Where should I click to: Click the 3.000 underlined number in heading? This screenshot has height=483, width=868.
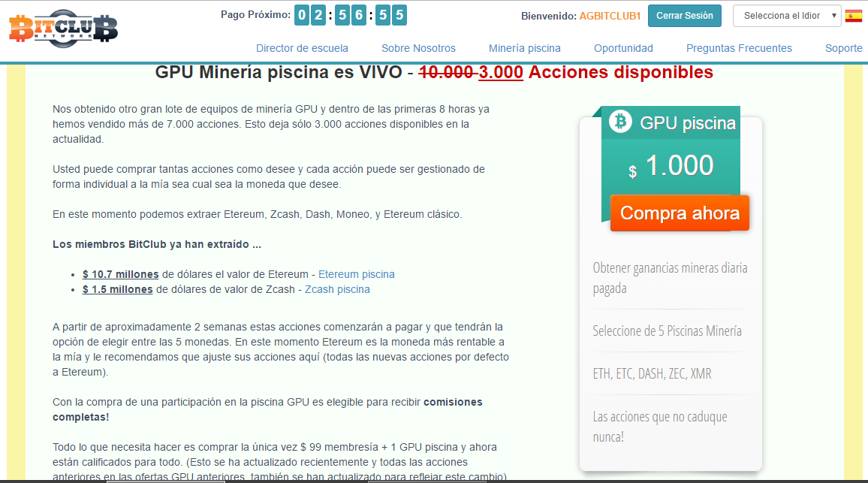pyautogui.click(x=501, y=72)
